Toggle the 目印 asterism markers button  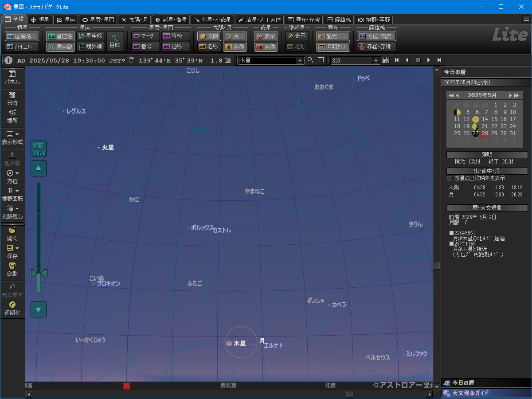coord(115,41)
